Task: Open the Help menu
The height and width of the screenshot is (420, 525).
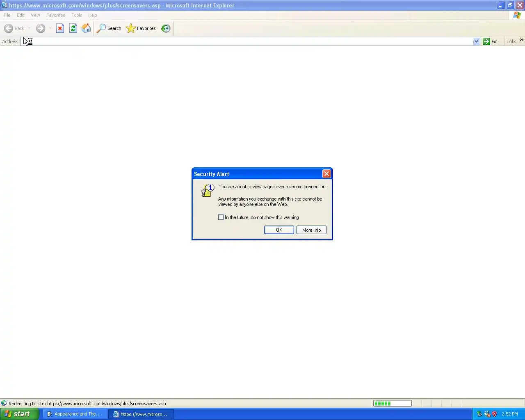Action: [93, 15]
